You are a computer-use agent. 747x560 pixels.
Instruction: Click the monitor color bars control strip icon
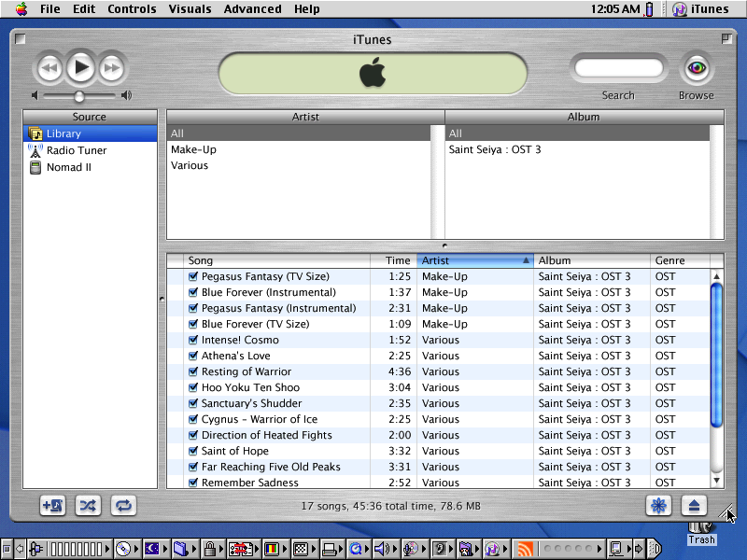[x=272, y=549]
